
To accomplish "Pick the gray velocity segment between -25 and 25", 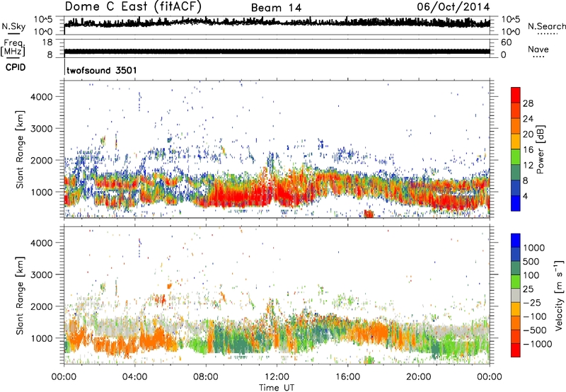I will pos(516,295).
